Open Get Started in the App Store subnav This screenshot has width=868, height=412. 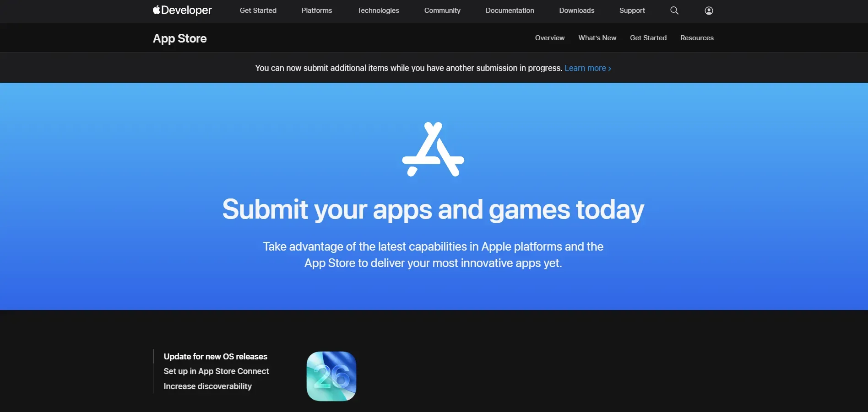coord(648,38)
